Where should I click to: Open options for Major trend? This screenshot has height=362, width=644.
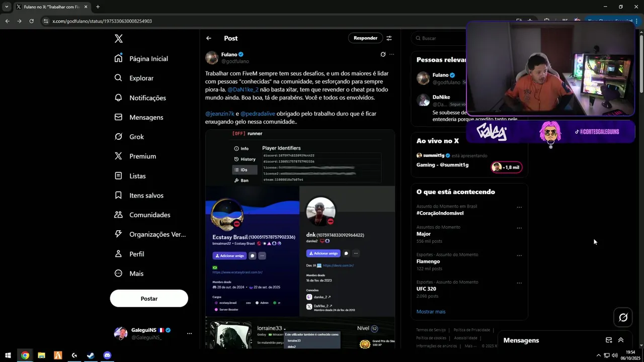[x=519, y=228]
